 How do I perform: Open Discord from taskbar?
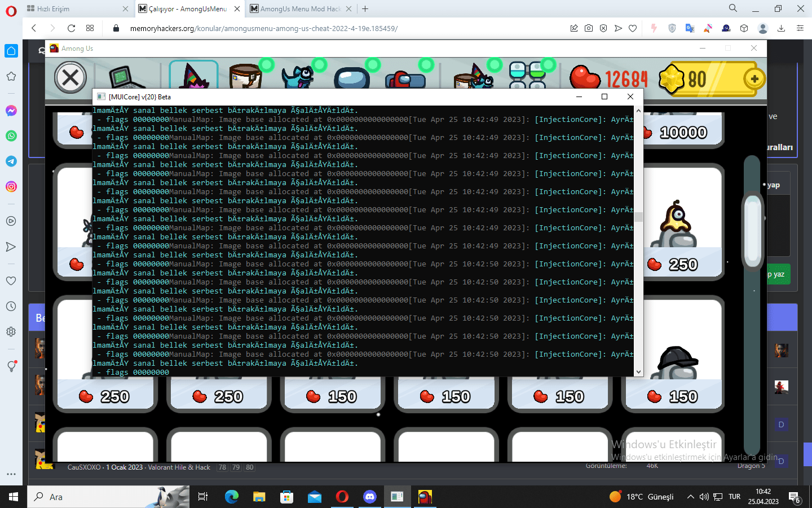pyautogui.click(x=370, y=497)
